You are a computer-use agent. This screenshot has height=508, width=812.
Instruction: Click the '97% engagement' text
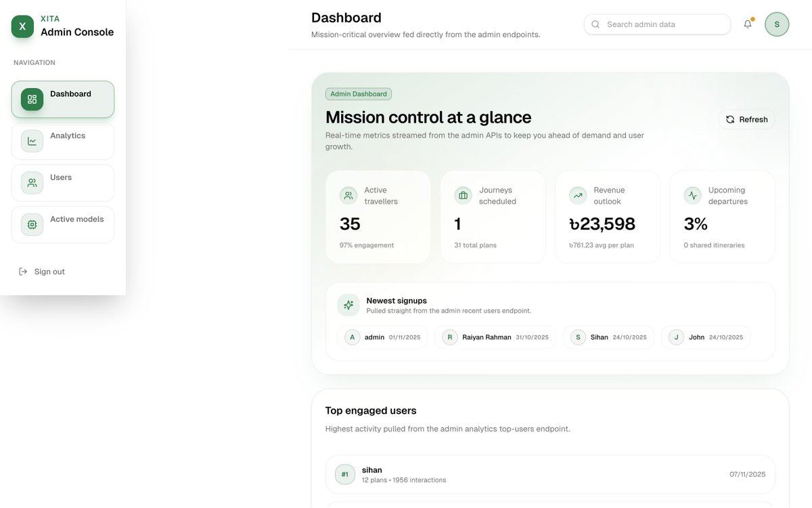(367, 245)
